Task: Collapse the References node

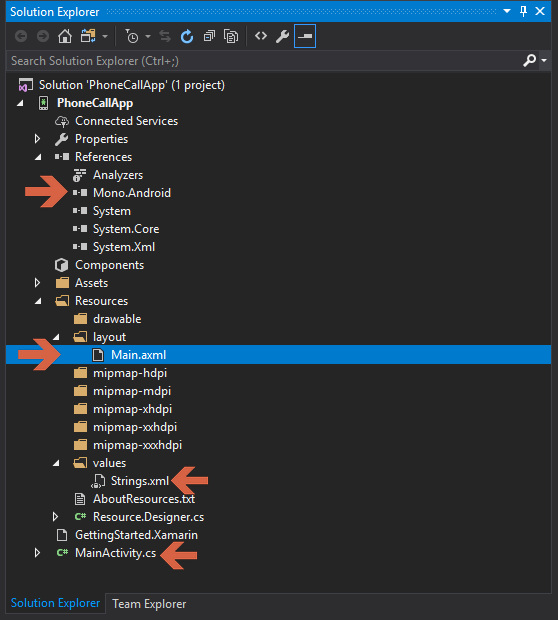Action: pyautogui.click(x=38, y=157)
